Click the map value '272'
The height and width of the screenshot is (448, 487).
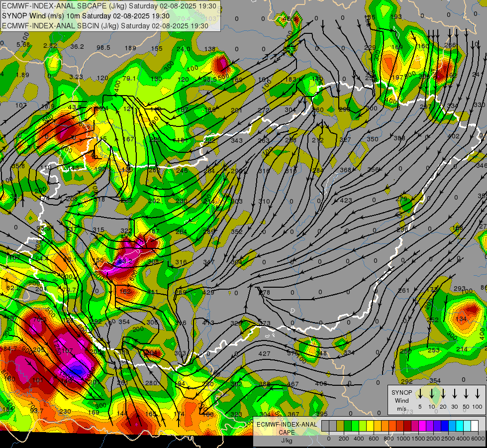263,110
